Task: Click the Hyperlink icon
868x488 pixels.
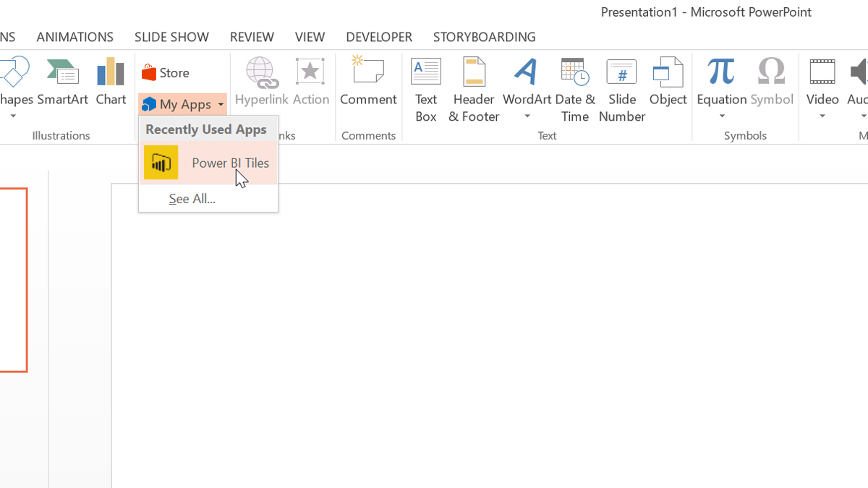Action: [261, 74]
